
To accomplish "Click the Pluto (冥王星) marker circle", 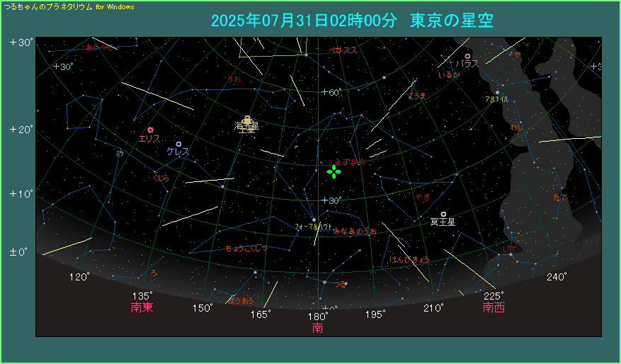I will [443, 214].
